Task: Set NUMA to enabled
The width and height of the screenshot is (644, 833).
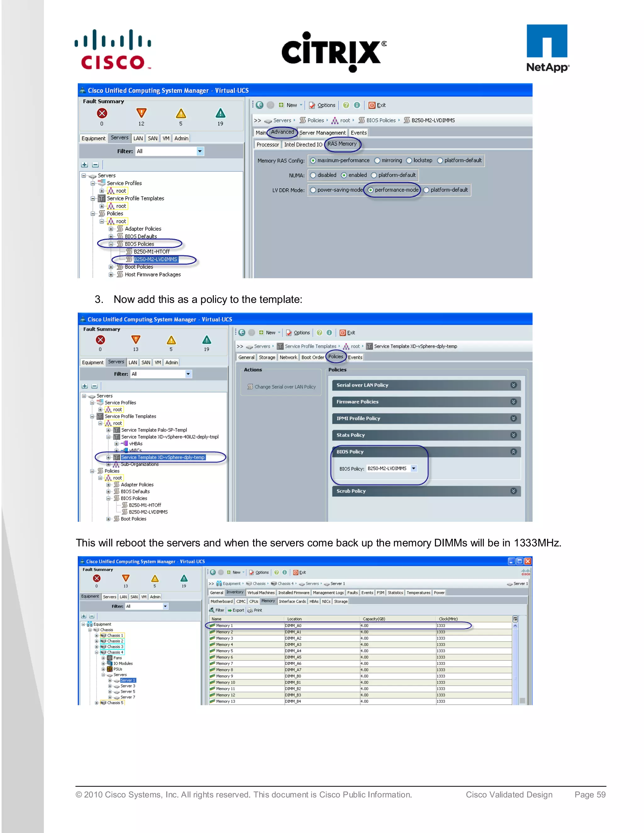Action: point(344,175)
